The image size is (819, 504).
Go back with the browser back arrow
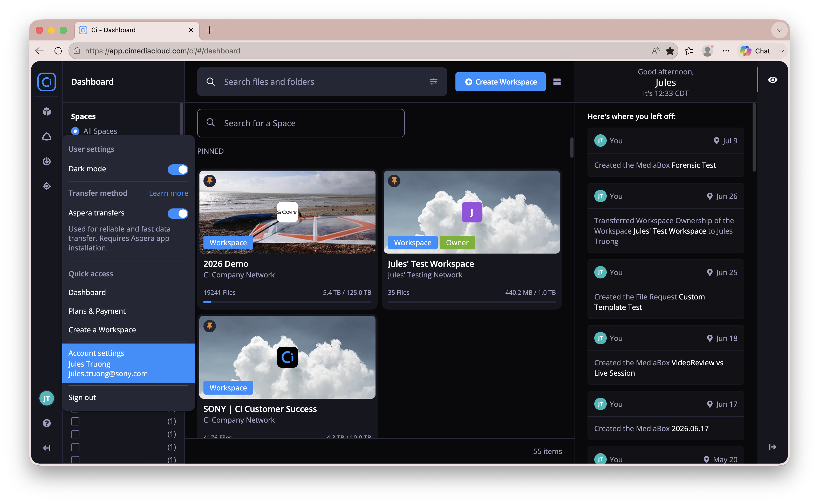(x=39, y=51)
